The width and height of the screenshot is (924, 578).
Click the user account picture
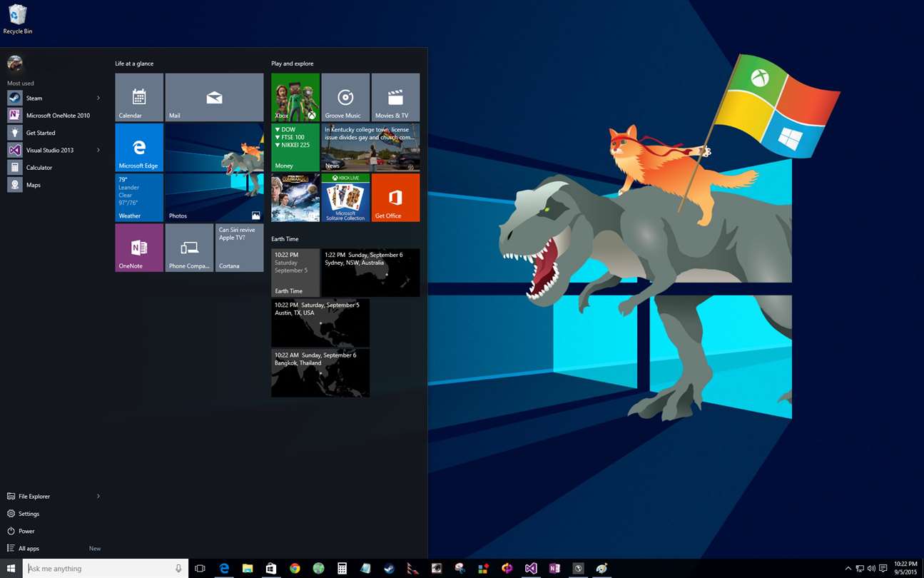coord(14,64)
